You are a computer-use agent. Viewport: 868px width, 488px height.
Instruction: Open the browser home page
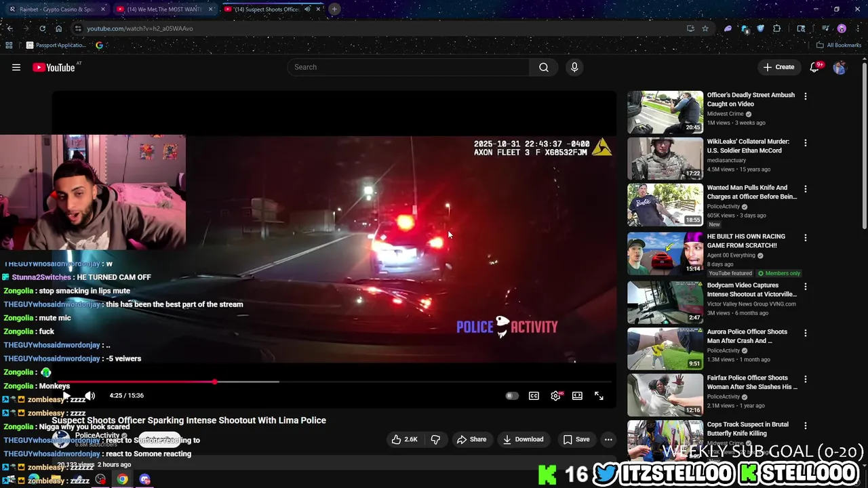click(59, 28)
